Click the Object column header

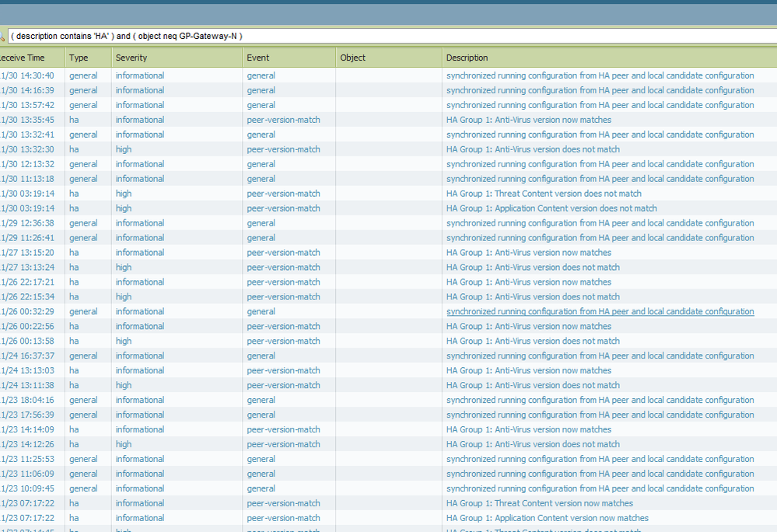click(x=352, y=58)
